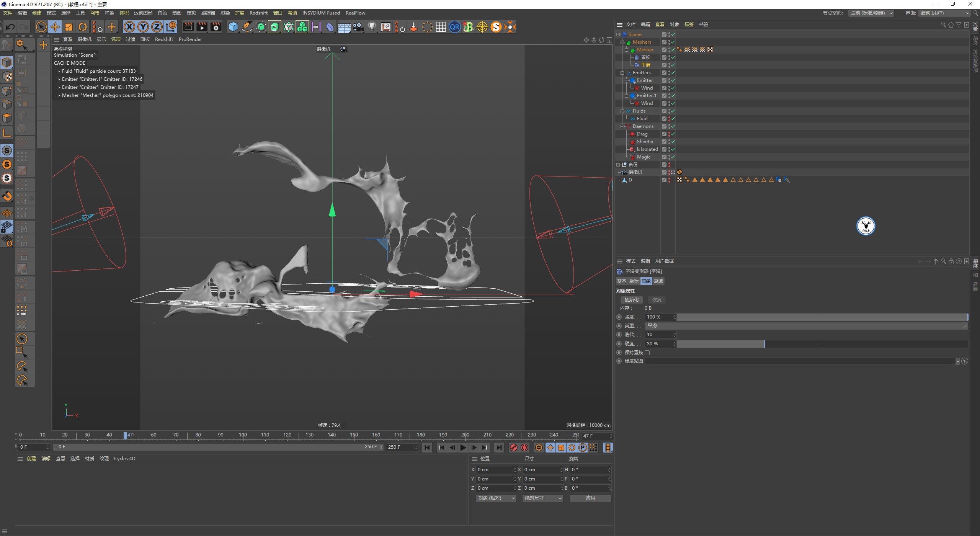The width and height of the screenshot is (980, 536).
Task: Click the Cube primitive icon
Action: point(233,27)
